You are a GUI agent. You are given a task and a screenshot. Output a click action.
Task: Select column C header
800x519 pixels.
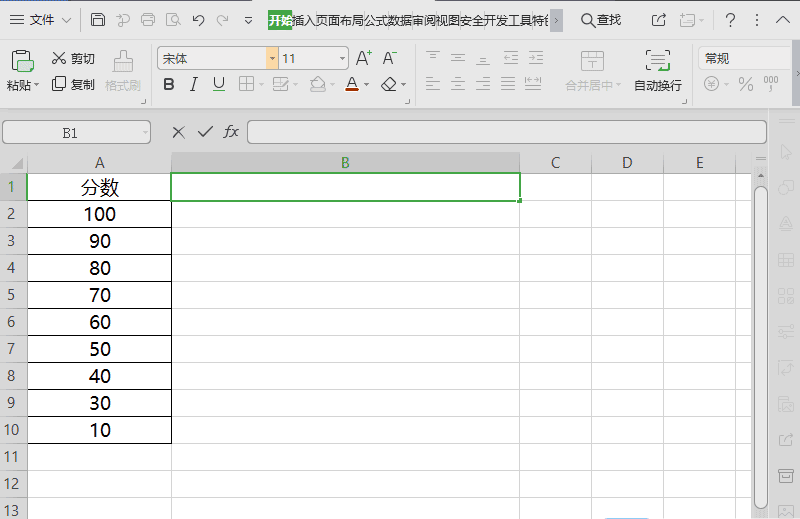click(x=556, y=163)
